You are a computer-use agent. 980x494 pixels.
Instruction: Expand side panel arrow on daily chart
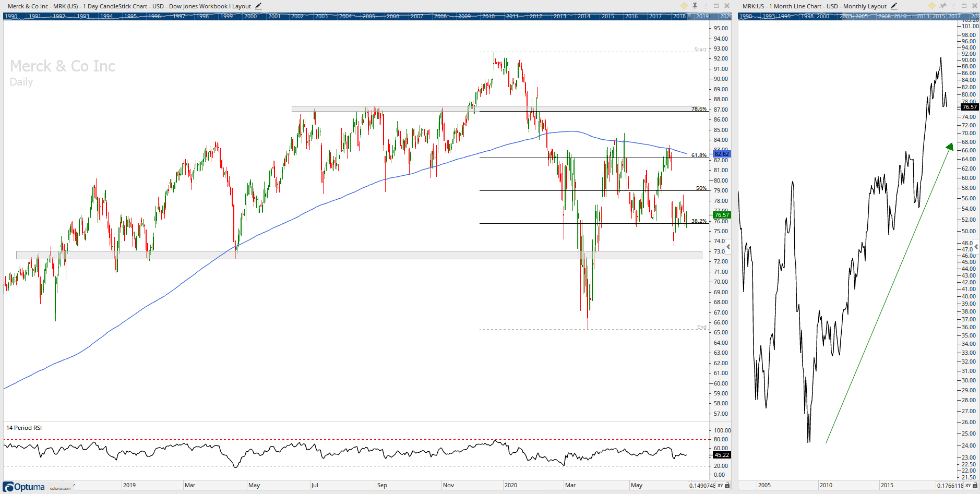click(x=728, y=247)
